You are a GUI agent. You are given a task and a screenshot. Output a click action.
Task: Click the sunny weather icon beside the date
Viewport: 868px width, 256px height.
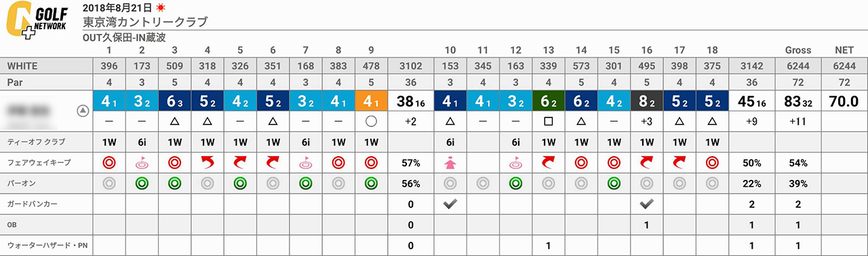(161, 8)
